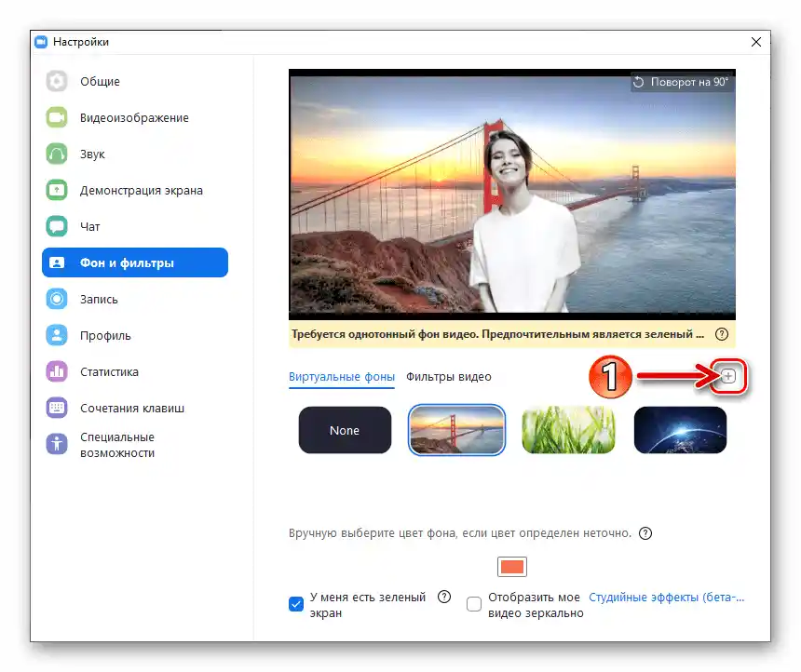801x672 pixels.
Task: Open the Звук headphones icon
Action: click(57, 154)
